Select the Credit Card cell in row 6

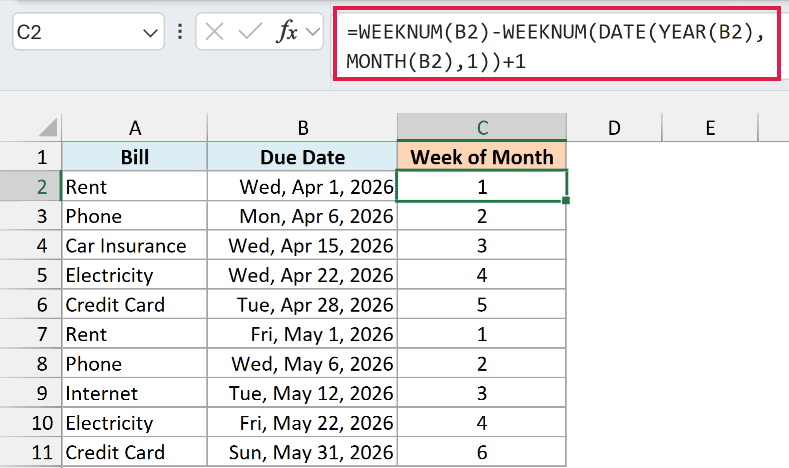click(x=134, y=304)
